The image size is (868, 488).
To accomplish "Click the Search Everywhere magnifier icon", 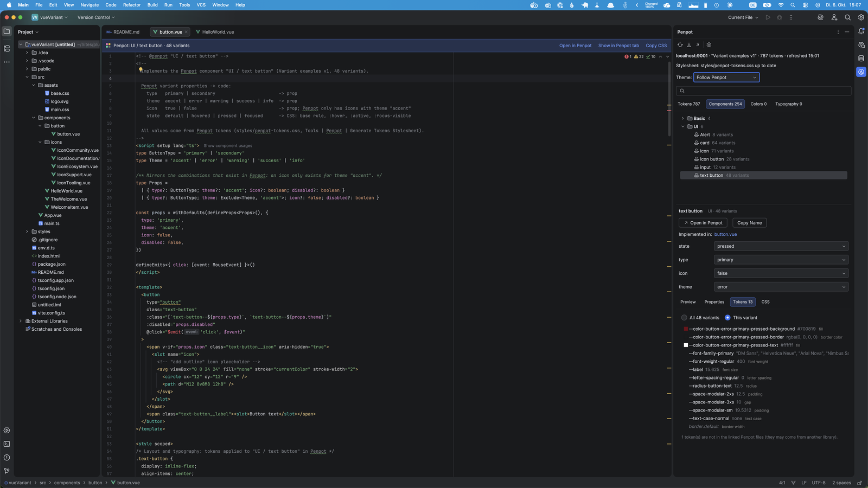I will pyautogui.click(x=847, y=17).
